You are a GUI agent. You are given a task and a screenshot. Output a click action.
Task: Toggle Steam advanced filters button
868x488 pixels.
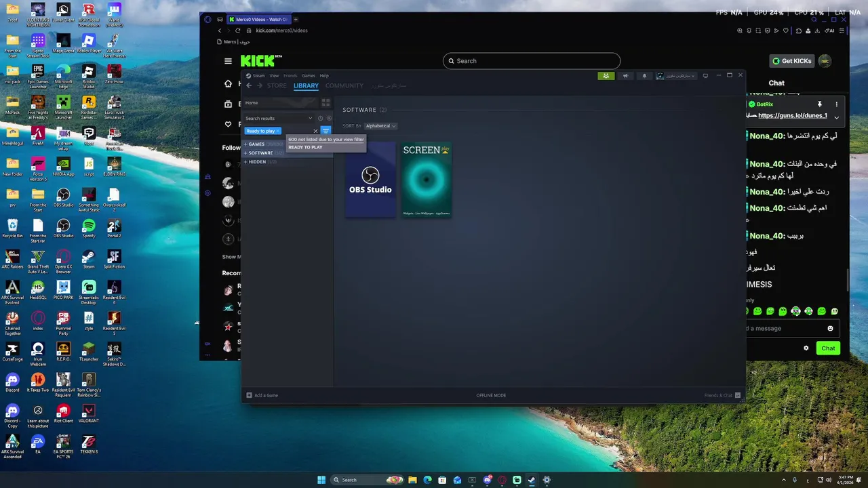pos(325,131)
